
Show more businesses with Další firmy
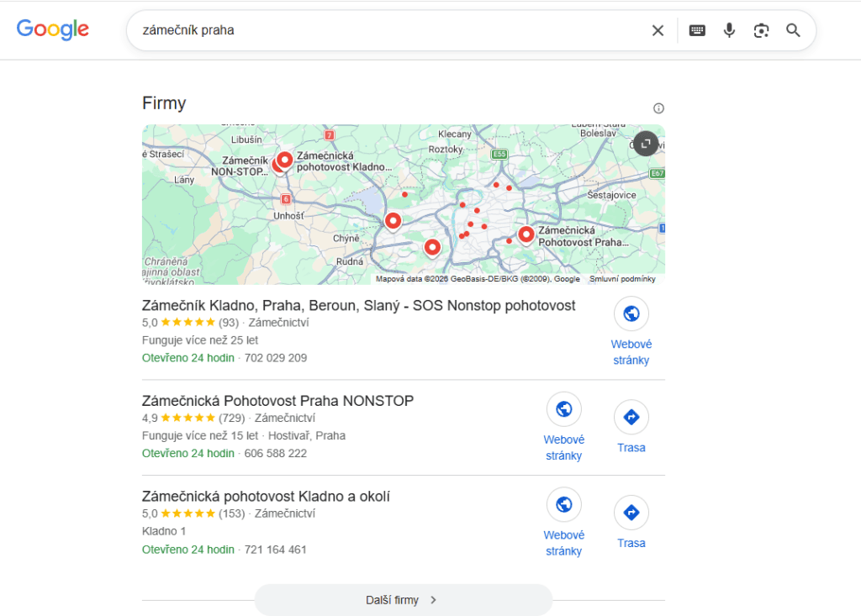[403, 599]
